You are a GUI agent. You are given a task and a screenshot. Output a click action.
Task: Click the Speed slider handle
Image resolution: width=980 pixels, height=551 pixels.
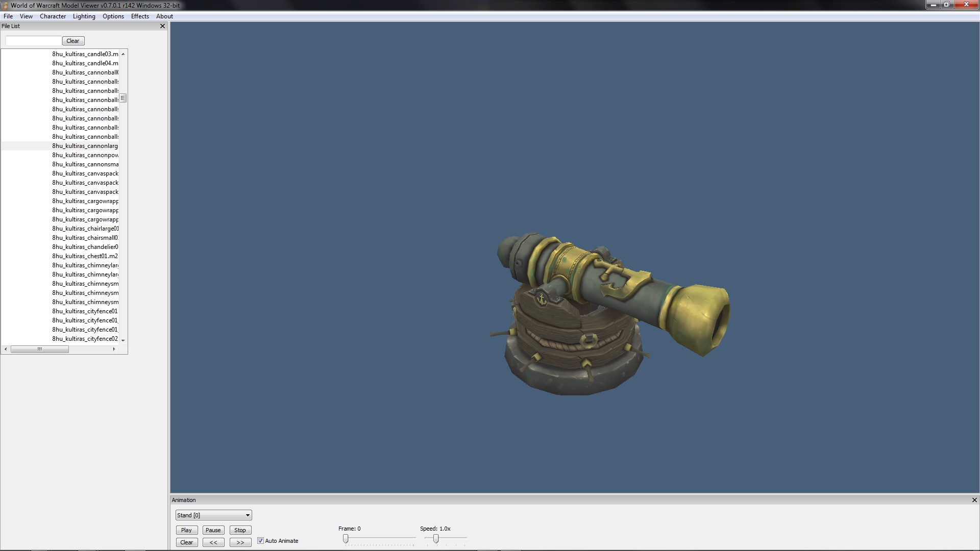pos(436,539)
